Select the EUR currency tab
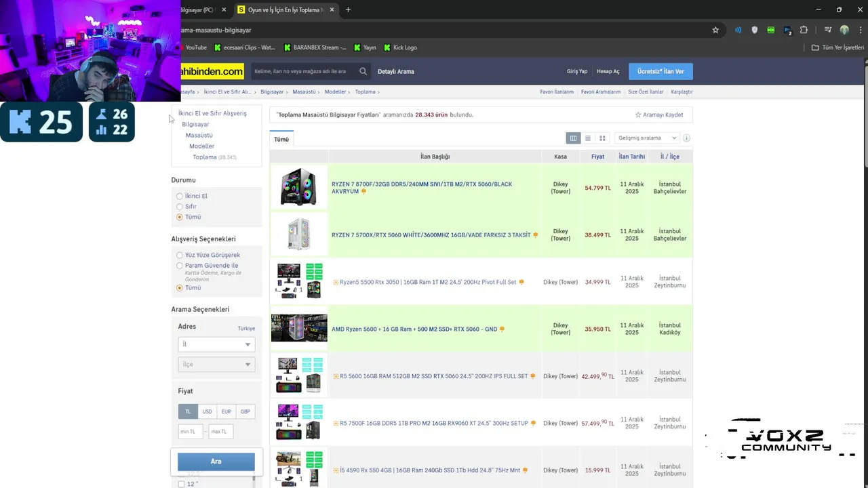 click(226, 411)
